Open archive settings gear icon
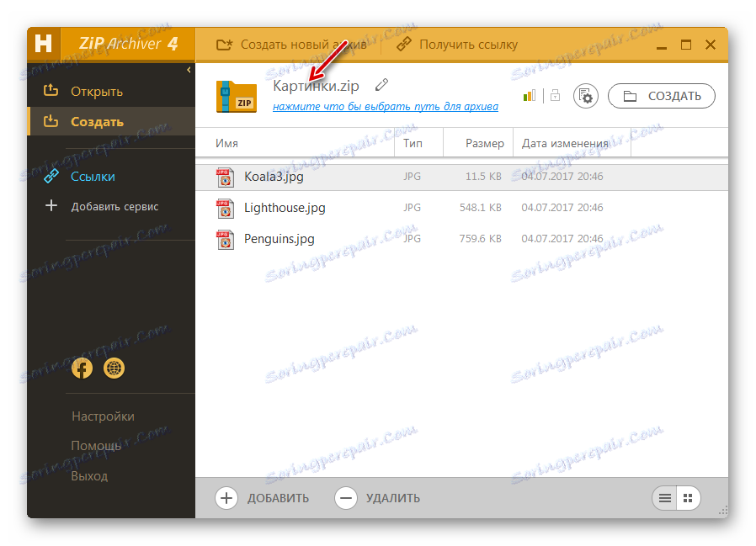This screenshot has height=546, width=756. (585, 96)
